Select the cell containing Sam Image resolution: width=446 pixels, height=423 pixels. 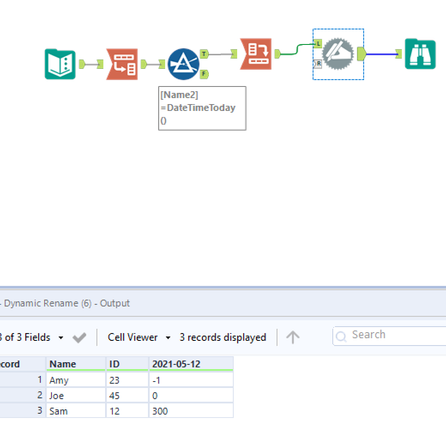76,411
